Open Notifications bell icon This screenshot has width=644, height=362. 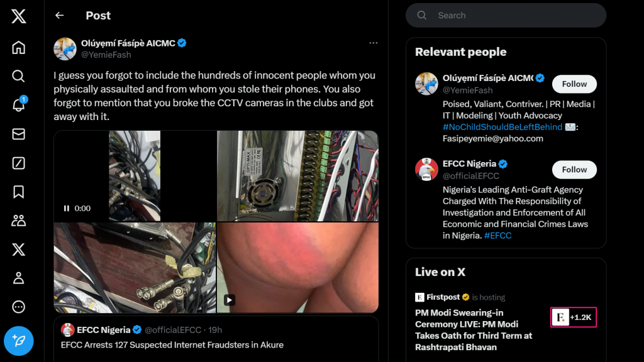pyautogui.click(x=19, y=105)
